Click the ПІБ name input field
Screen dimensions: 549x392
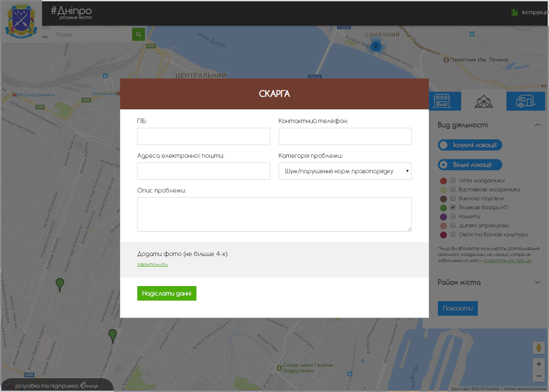tap(203, 136)
